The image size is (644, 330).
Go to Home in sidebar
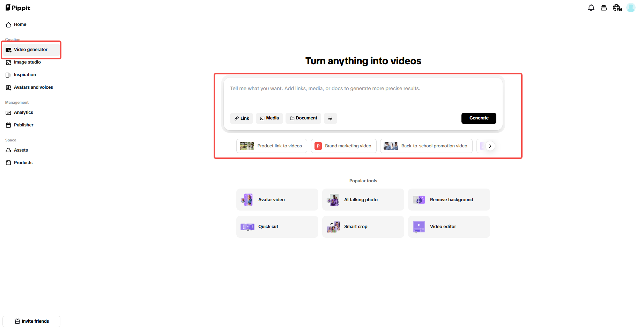(31, 24)
